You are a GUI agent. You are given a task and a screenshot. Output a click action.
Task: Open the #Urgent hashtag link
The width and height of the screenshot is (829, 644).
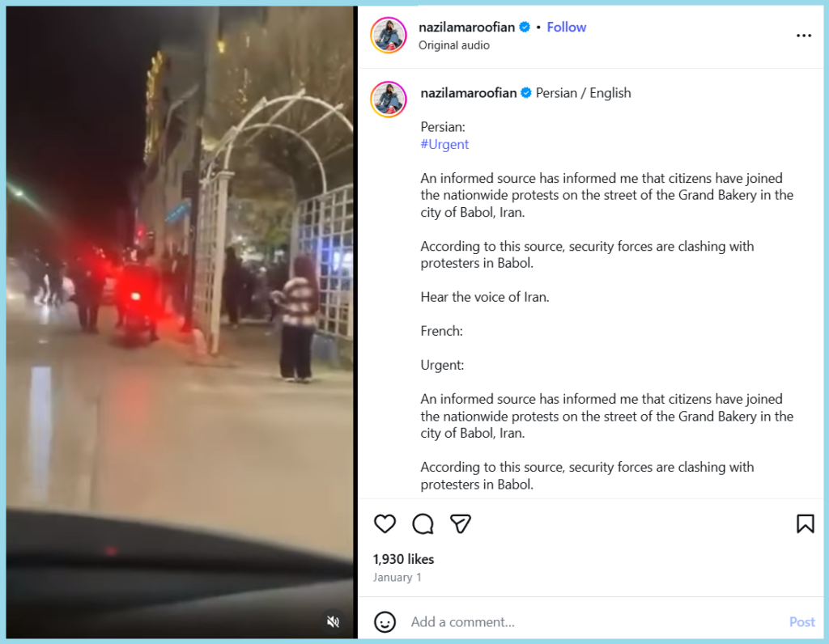point(444,144)
